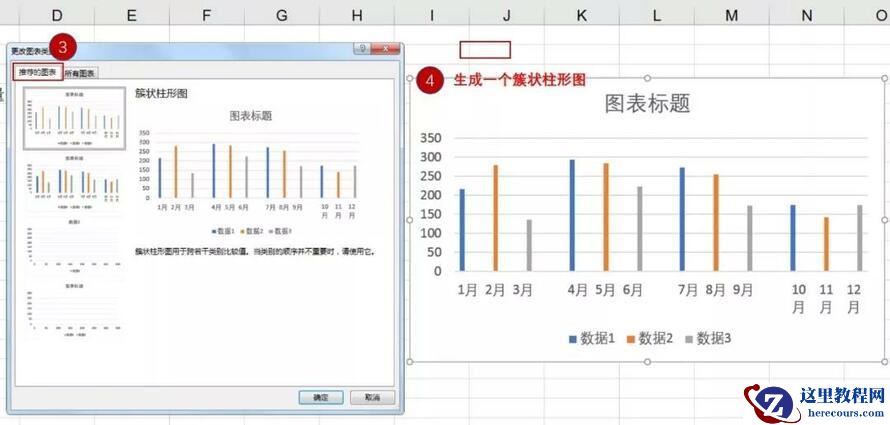Click the bottom-middle chart resize handle

click(647, 361)
